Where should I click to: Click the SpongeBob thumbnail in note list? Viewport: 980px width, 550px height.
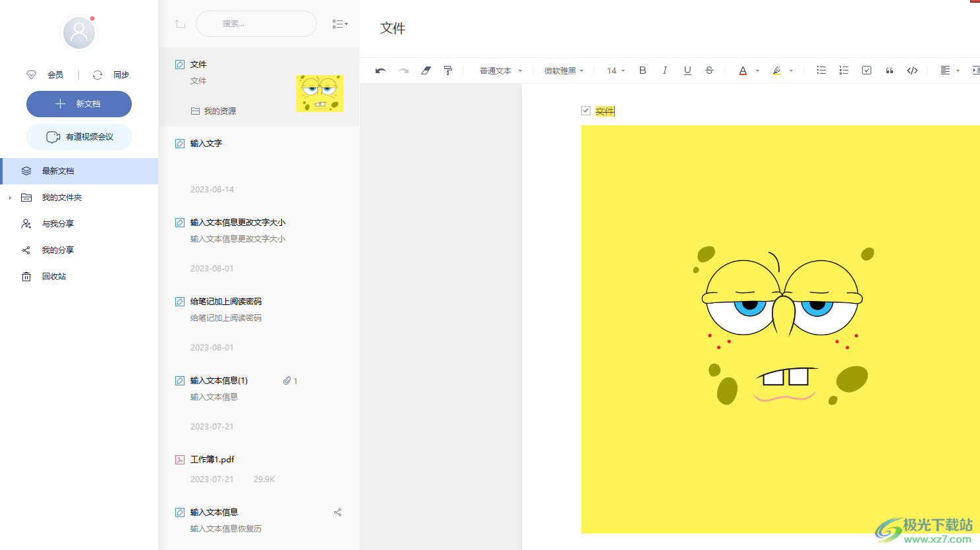(x=320, y=93)
